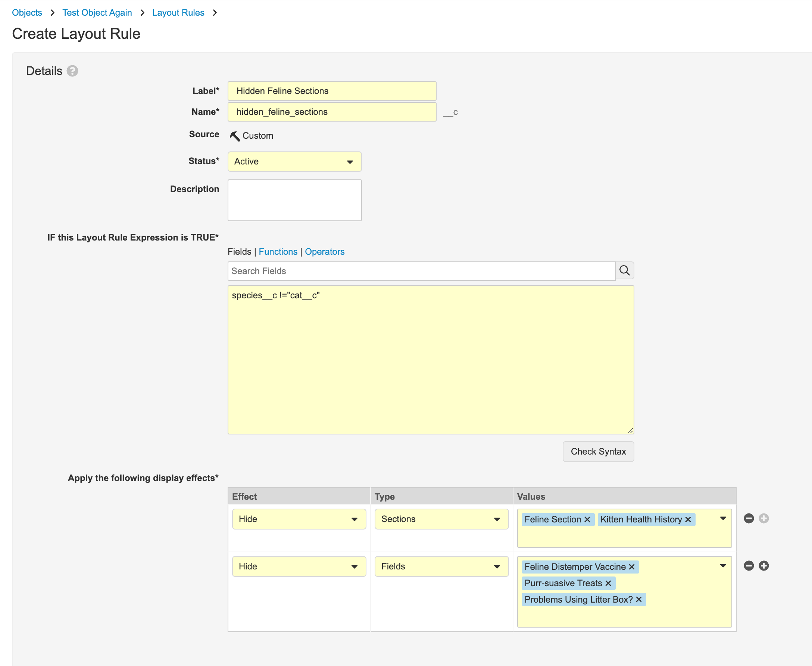
Task: Click the help icon beside Details heading
Action: 72,70
